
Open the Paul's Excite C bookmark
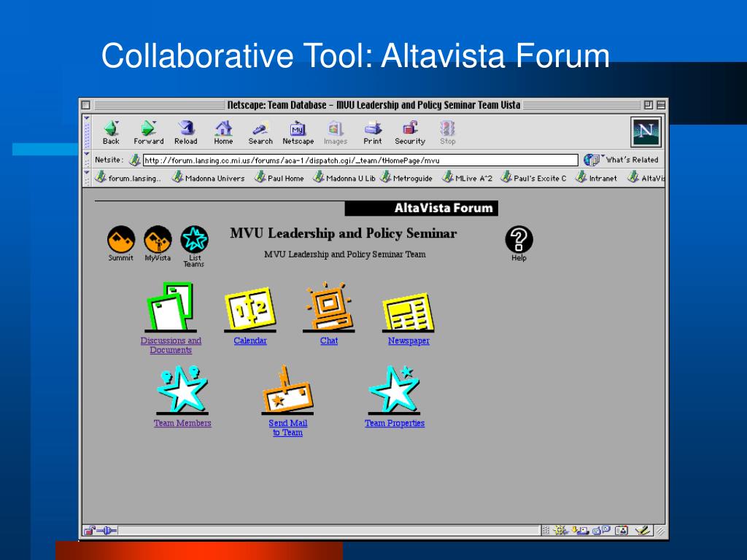533,178
